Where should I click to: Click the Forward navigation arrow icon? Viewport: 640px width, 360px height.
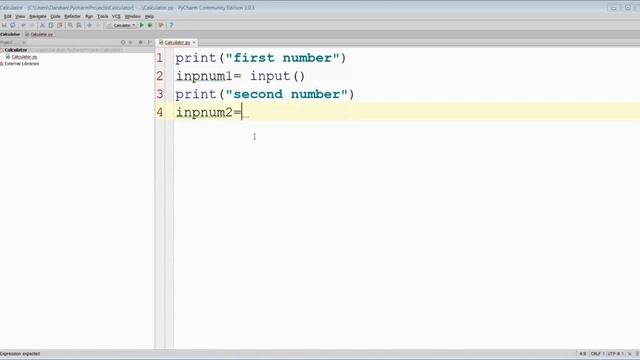(x=98, y=25)
